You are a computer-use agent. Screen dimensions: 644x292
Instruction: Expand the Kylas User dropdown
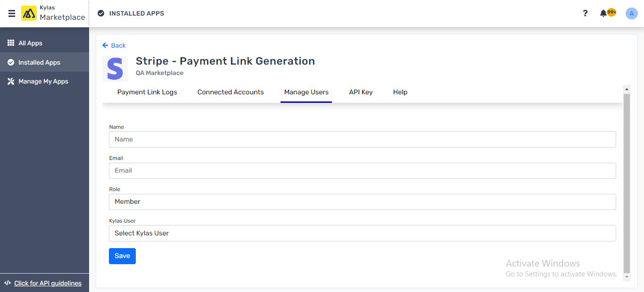click(362, 233)
